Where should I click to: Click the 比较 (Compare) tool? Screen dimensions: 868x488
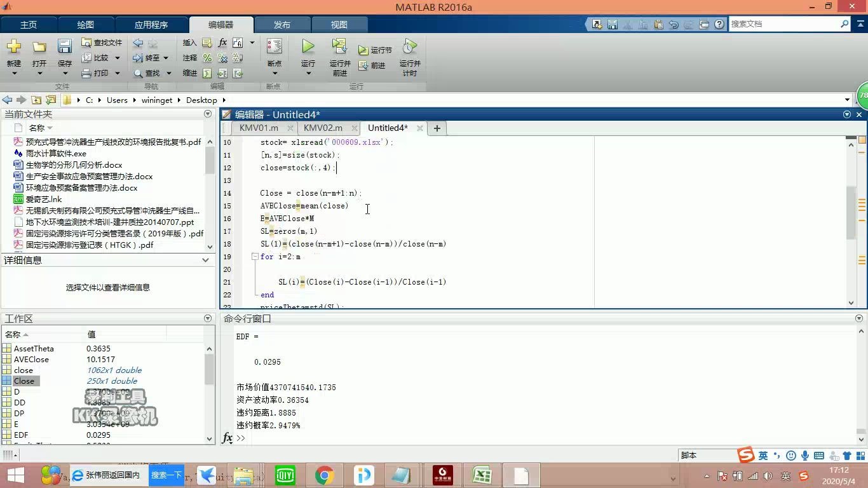(x=95, y=58)
